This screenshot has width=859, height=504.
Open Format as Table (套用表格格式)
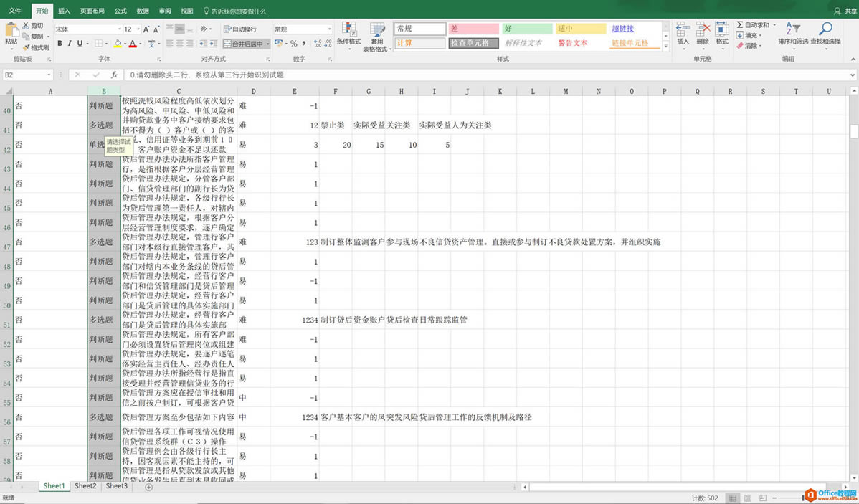pyautogui.click(x=377, y=37)
